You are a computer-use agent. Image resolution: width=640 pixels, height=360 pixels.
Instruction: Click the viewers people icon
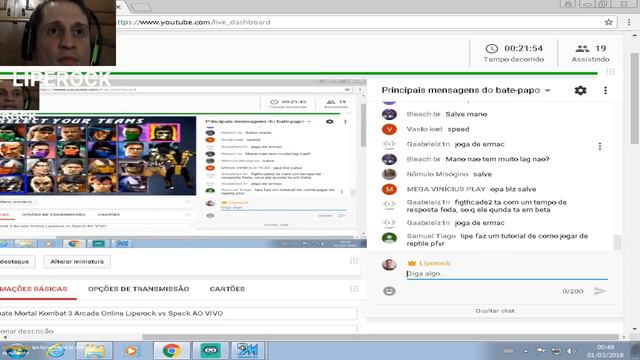coord(582,49)
